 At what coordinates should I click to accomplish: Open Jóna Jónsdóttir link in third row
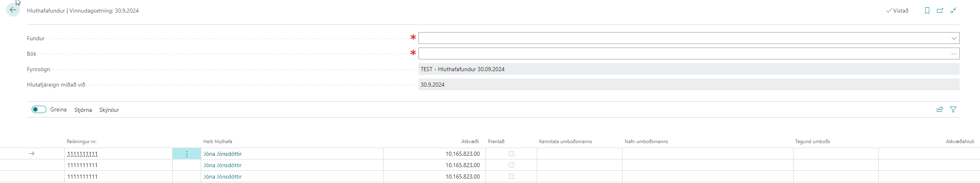tap(223, 176)
